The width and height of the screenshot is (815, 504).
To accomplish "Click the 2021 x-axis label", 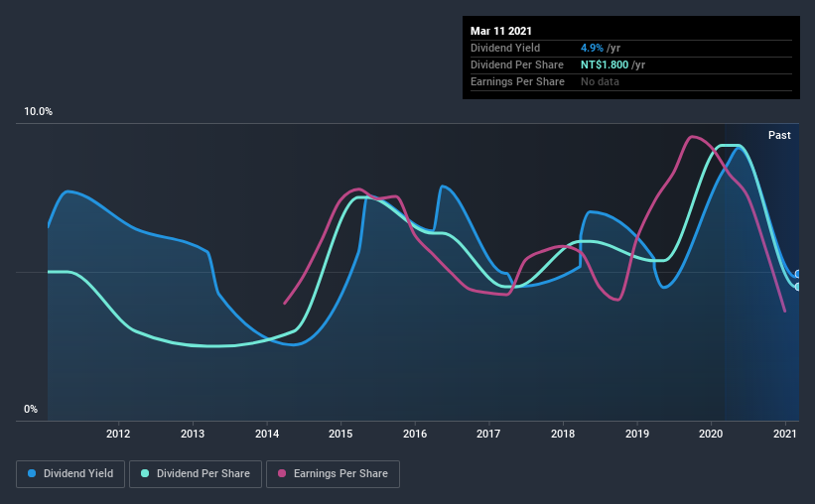I will click(785, 434).
